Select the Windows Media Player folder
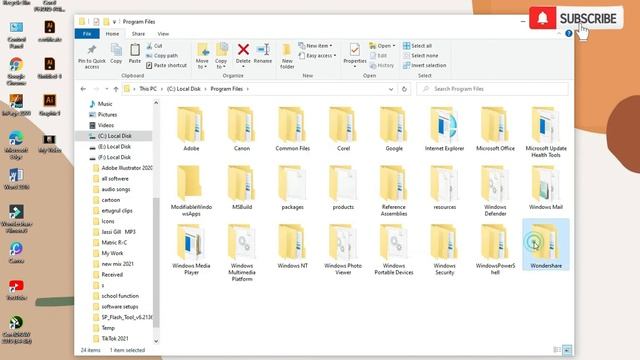Viewport: 640px width, 360px height. (x=191, y=249)
